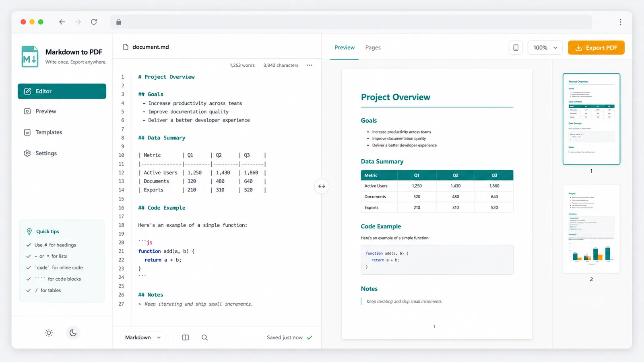The image size is (644, 362).
Task: Click 'Keep iterating' line in editor
Action: pyautogui.click(x=196, y=304)
